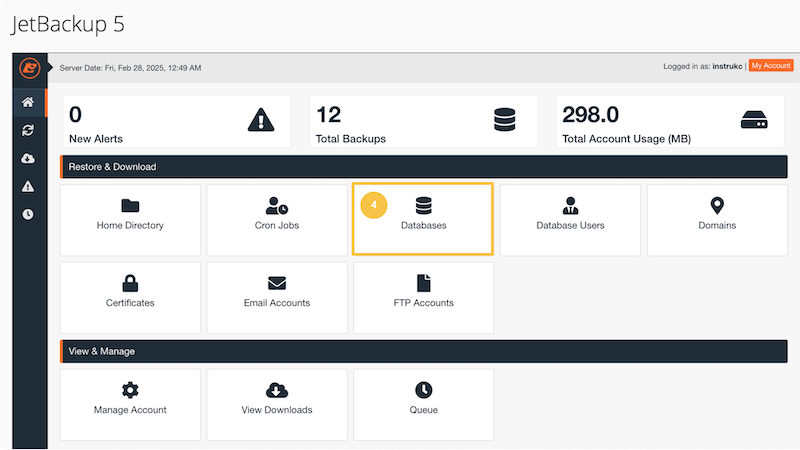Screen dimensions: 800x450
Task: Click the New Alerts summary card
Action: point(176,123)
